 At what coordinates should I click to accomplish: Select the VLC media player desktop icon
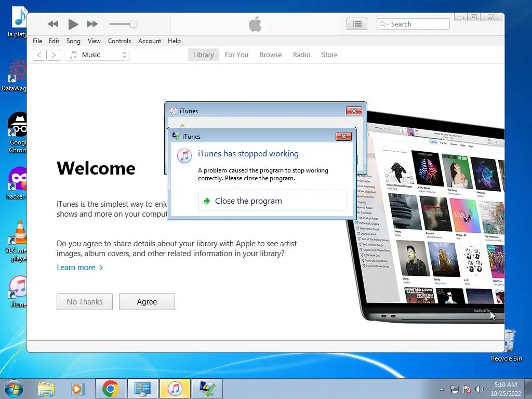16,241
